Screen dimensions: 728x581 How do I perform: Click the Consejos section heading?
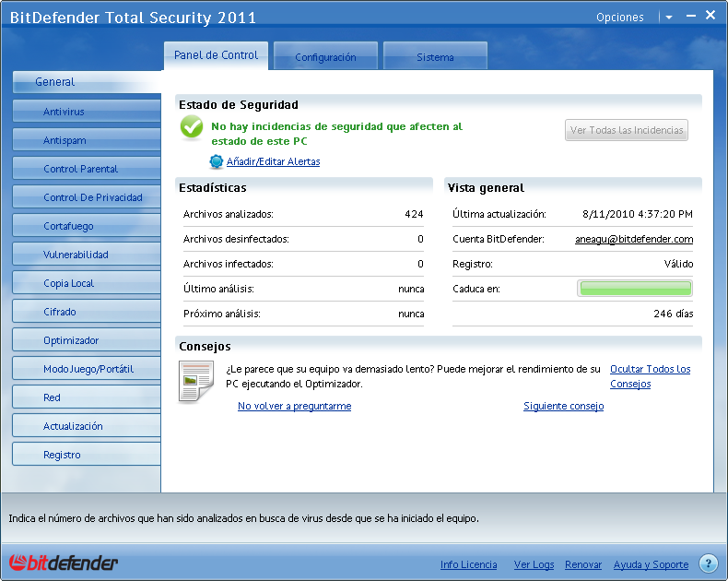pyautogui.click(x=205, y=346)
